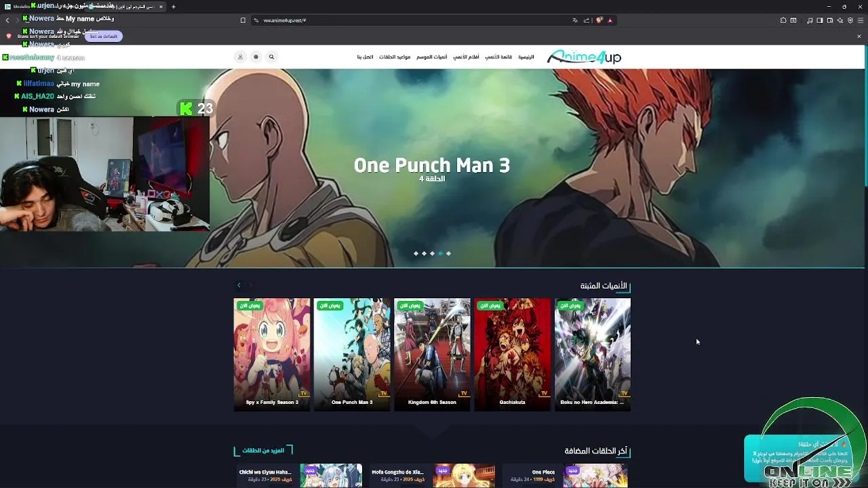
Task: Close the active anime browser tab
Action: [161, 7]
